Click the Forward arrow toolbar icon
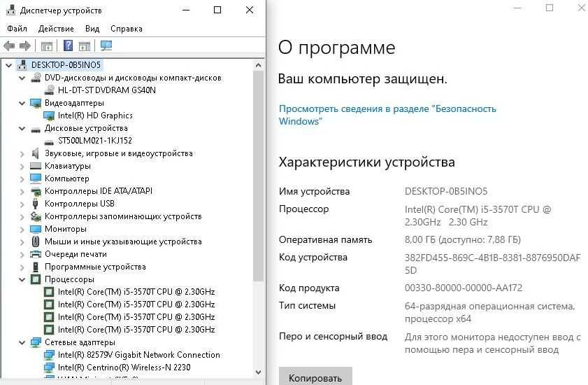588x385 pixels. pyautogui.click(x=24, y=46)
